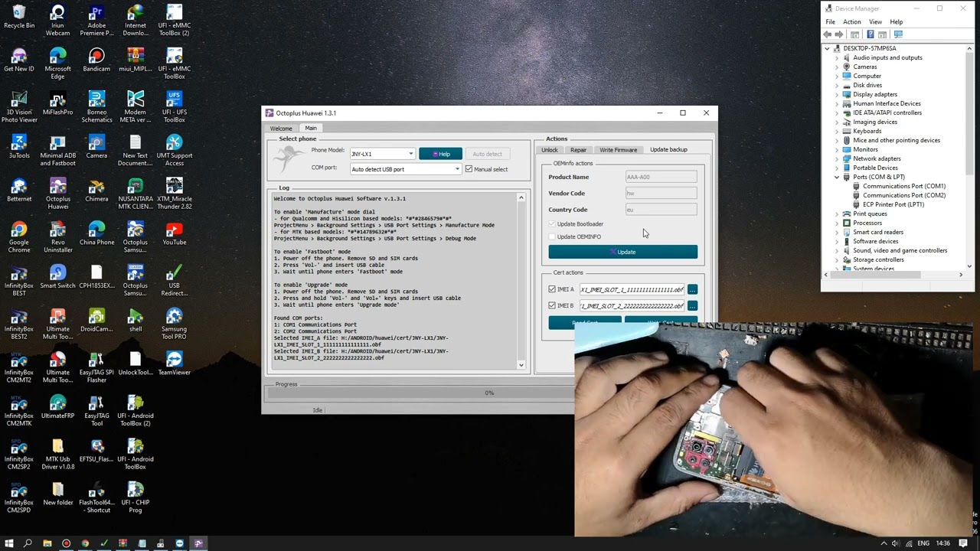This screenshot has width=980, height=551.
Task: Click the Auto detect button
Action: 487,154
